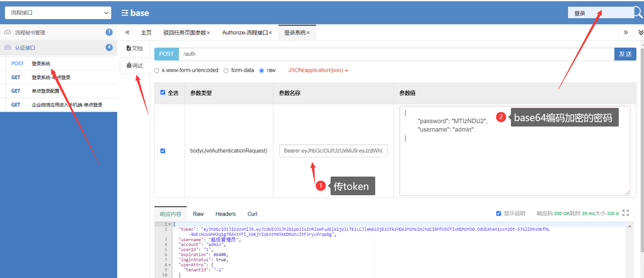Close the Authorize-流程接口 tab
Screen dimensions: 644x278
(x=270, y=33)
